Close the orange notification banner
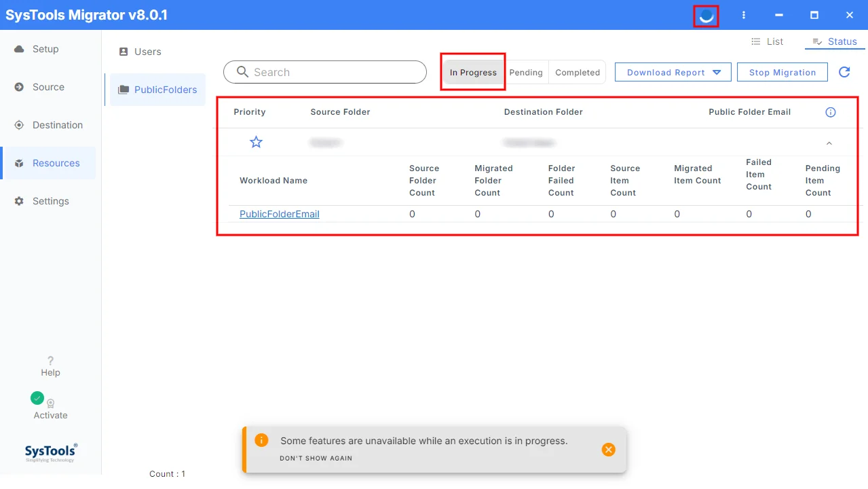 coord(609,449)
